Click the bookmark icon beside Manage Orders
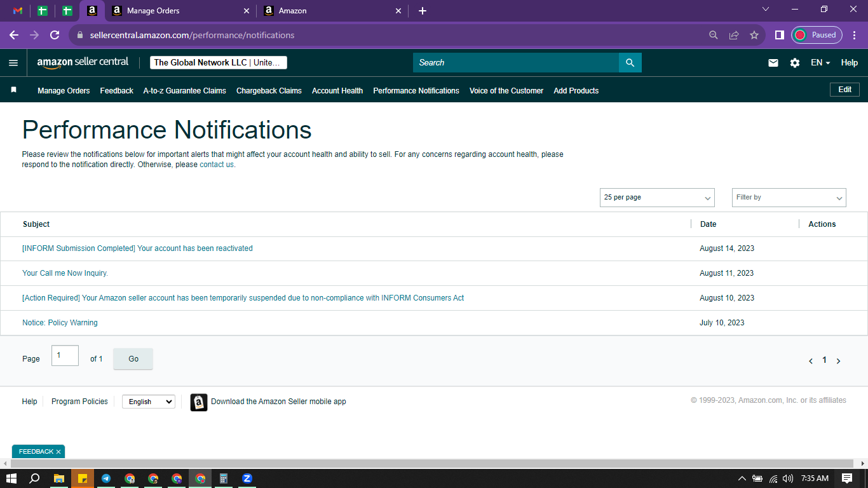The width and height of the screenshot is (868, 488). click(x=13, y=90)
